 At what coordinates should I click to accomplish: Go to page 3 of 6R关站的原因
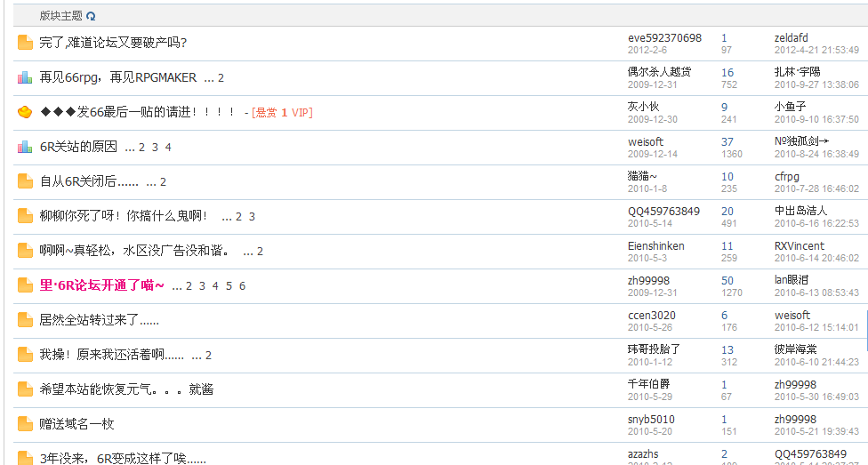coord(155,148)
